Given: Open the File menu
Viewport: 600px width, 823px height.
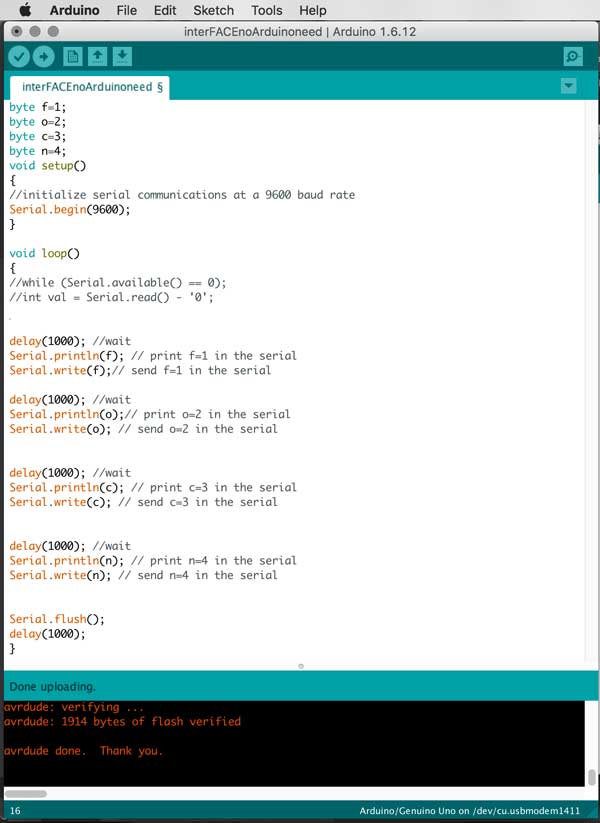Looking at the screenshot, I should pos(127,10).
